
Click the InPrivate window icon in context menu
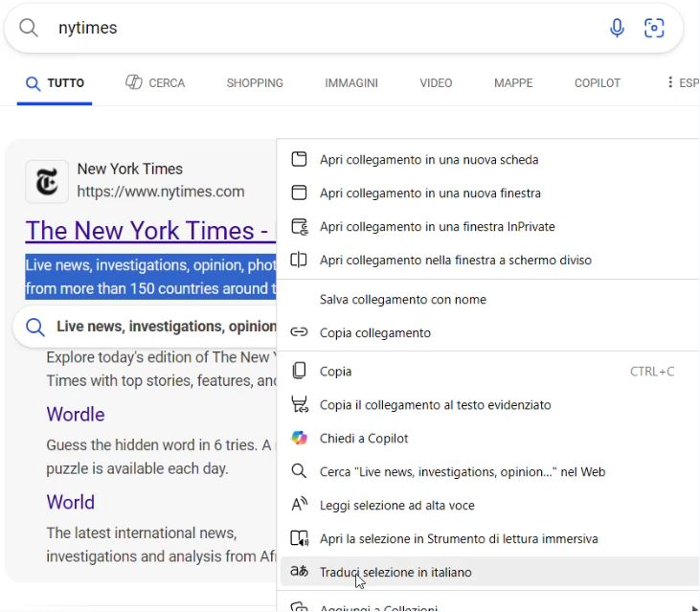click(299, 226)
